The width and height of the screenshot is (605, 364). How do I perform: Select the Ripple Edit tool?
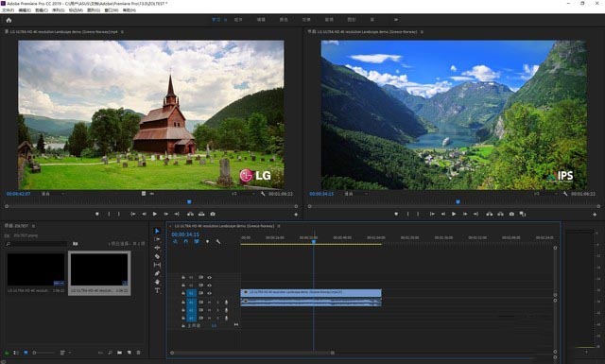[157, 248]
